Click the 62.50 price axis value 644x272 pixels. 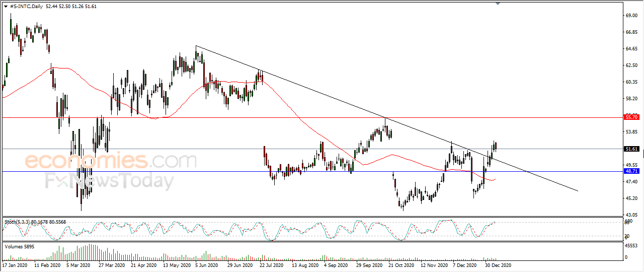point(631,65)
